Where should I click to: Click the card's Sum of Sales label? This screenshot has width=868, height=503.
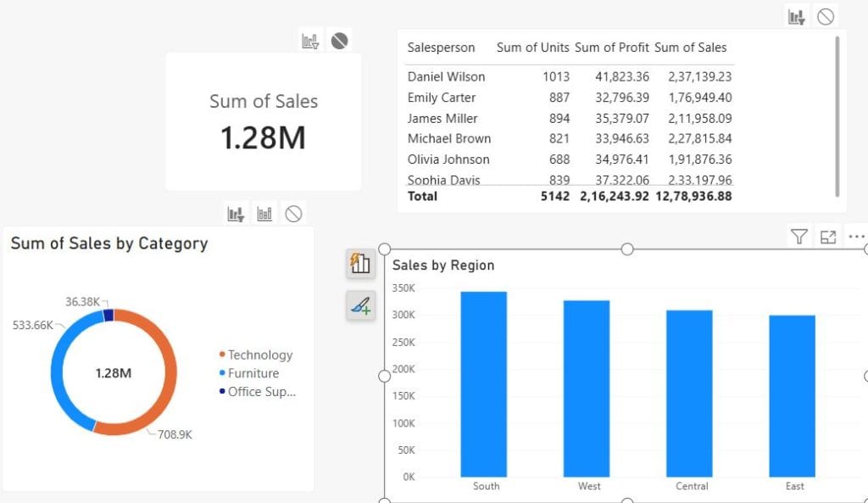click(x=264, y=102)
